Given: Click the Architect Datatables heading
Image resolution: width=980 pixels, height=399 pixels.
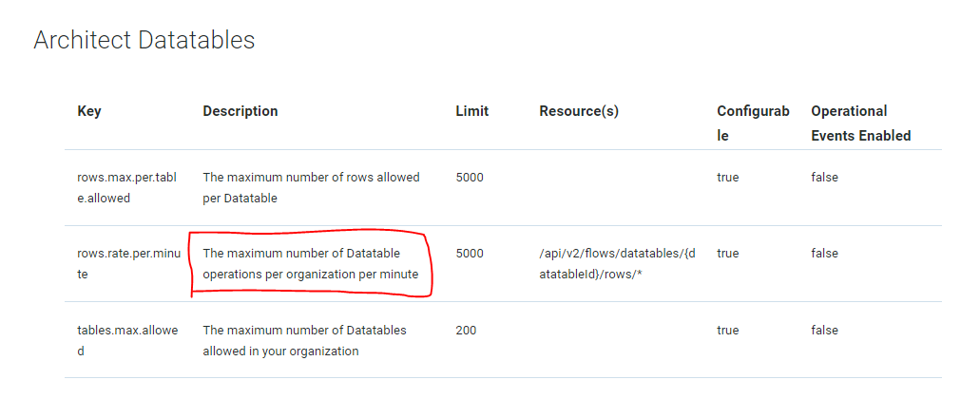Looking at the screenshot, I should click(144, 40).
